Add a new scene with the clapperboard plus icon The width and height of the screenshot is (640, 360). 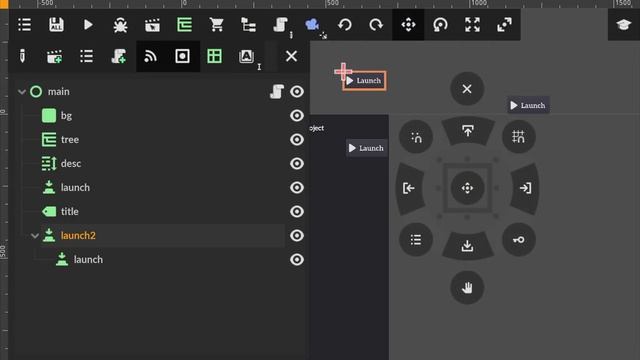(54, 56)
